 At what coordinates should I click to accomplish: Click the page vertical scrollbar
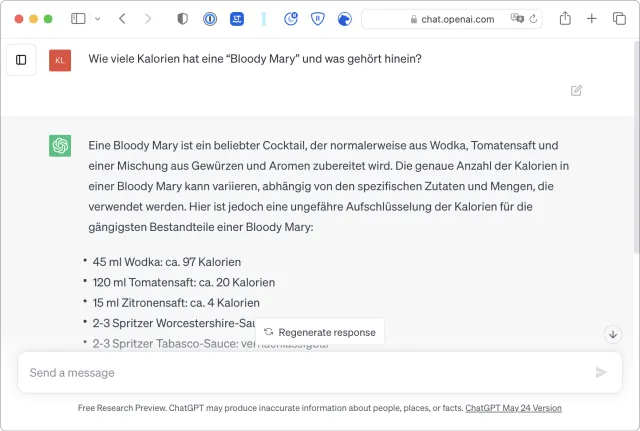click(x=636, y=147)
